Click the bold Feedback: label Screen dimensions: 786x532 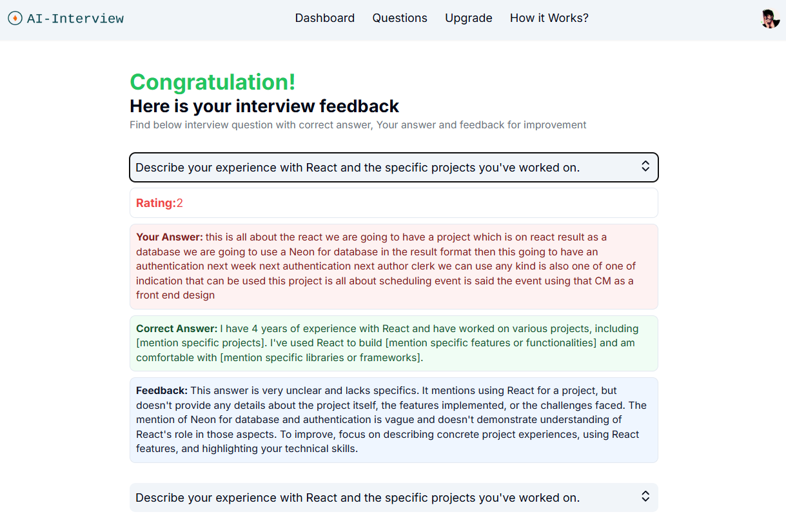[162, 391]
